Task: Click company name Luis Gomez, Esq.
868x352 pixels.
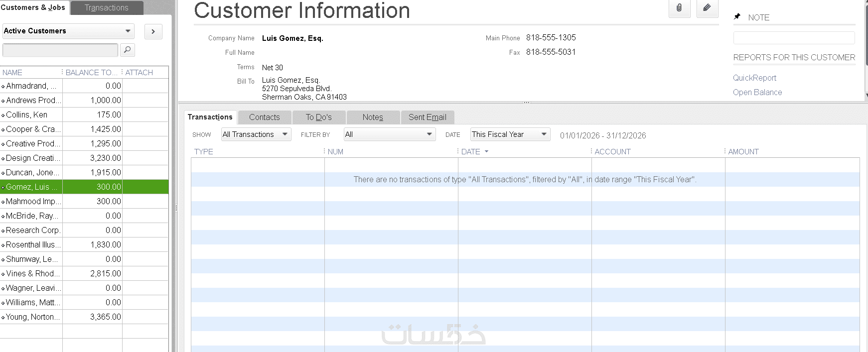Action: [x=292, y=38]
